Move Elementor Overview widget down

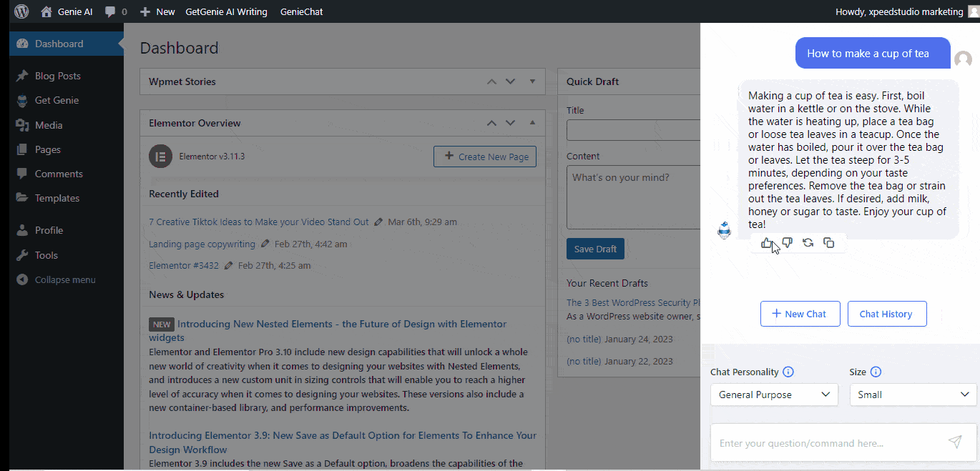[x=510, y=123]
